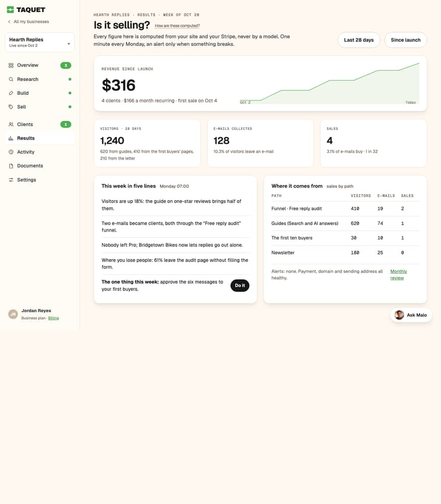
Task: Click the Activity clock icon
Action: [x=11, y=152]
